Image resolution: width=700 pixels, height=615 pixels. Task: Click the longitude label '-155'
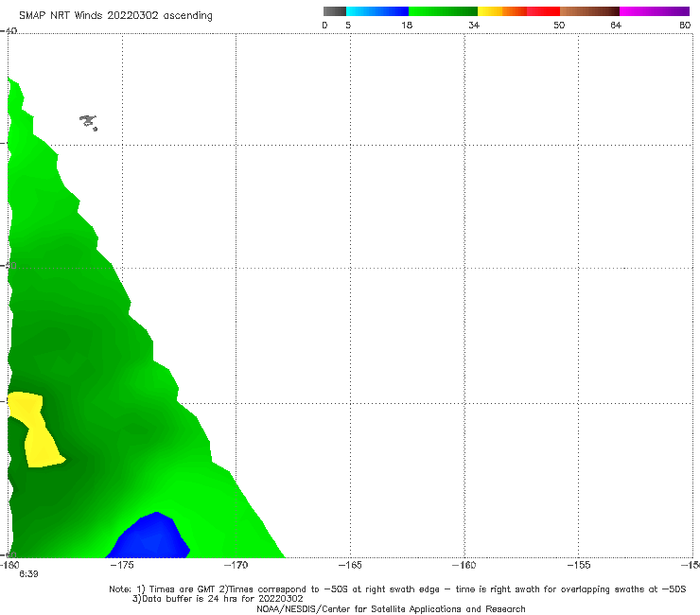click(579, 565)
